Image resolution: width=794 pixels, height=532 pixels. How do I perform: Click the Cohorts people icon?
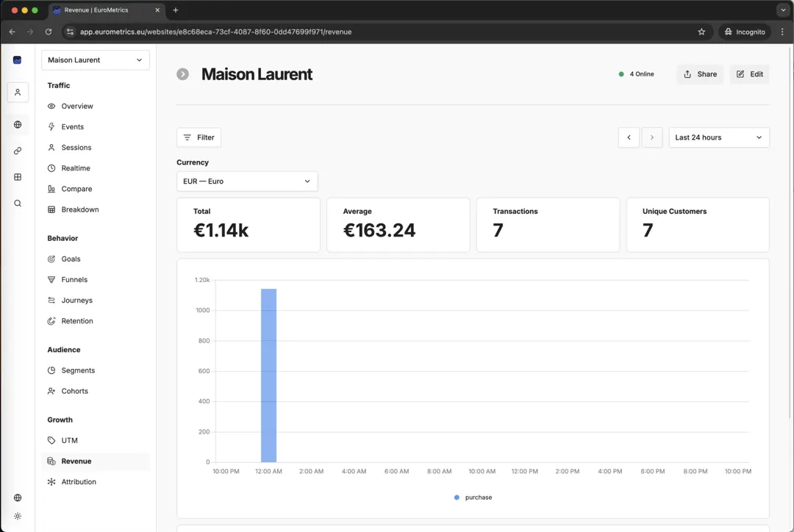point(51,391)
